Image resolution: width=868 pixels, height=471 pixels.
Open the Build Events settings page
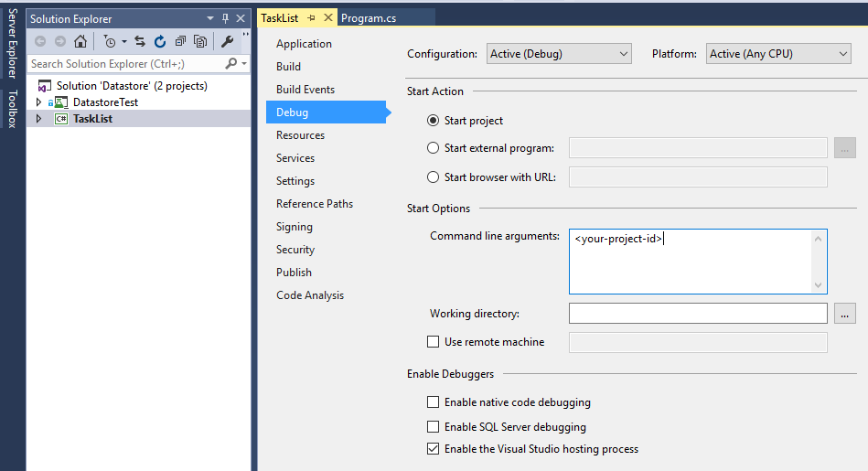tap(305, 90)
